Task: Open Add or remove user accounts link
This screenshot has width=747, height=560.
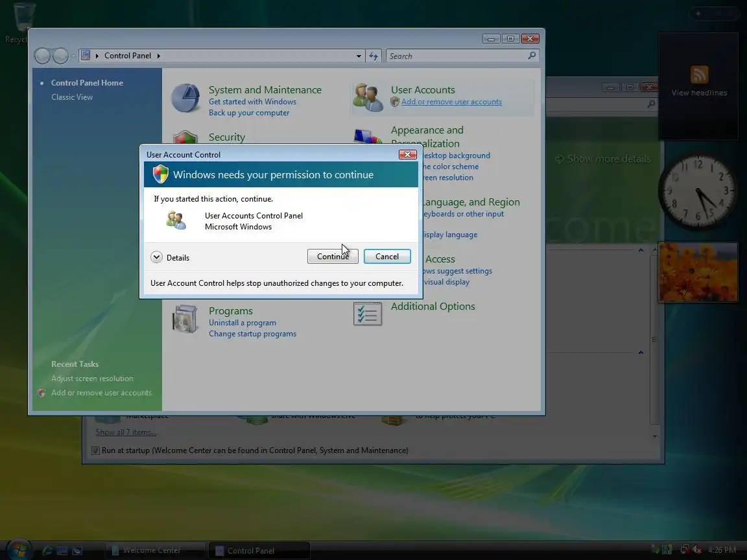Action: tap(451, 101)
